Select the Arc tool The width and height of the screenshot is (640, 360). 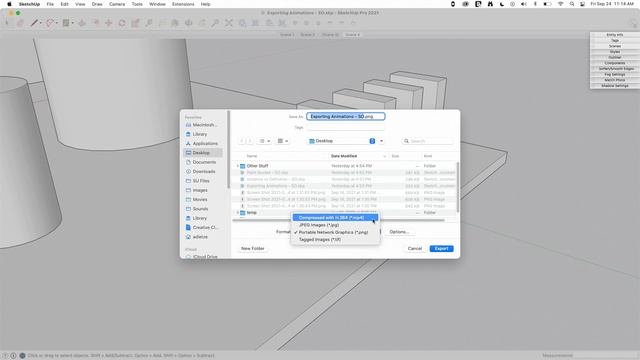click(x=50, y=23)
